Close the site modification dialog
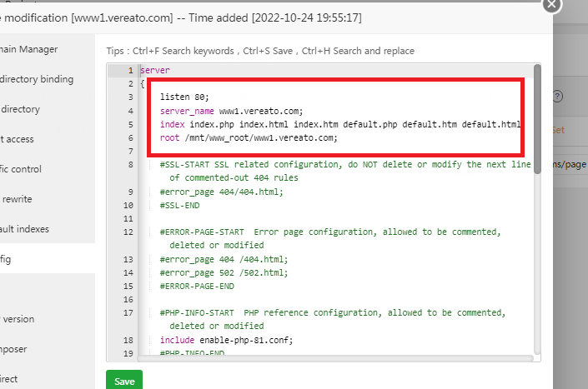588x389 pixels. coord(574,6)
